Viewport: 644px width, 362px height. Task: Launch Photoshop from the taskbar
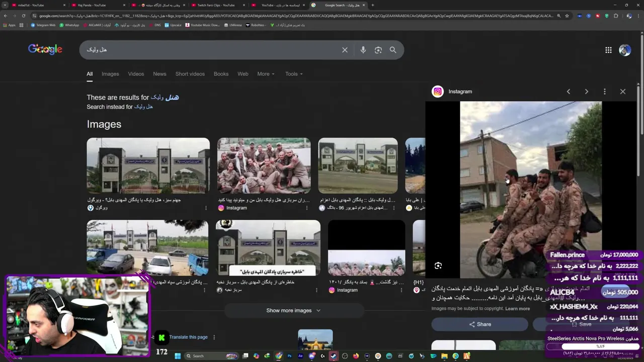(x=290, y=356)
